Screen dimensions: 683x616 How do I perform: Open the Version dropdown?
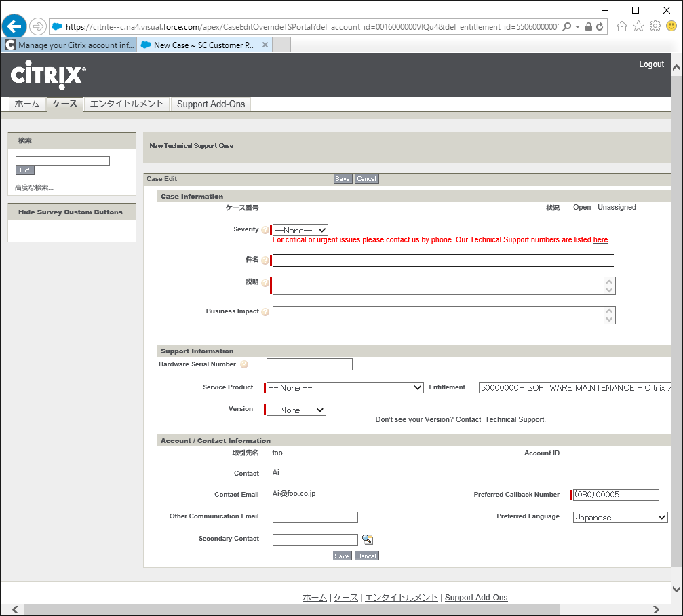pos(296,410)
